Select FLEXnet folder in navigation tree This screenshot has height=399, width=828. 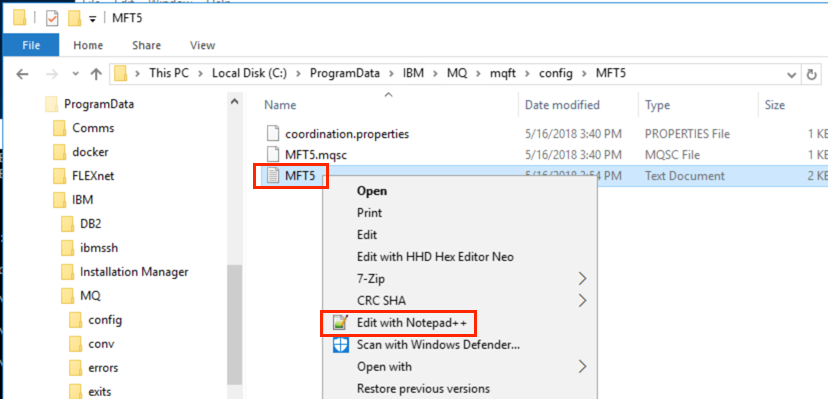pyautogui.click(x=93, y=176)
